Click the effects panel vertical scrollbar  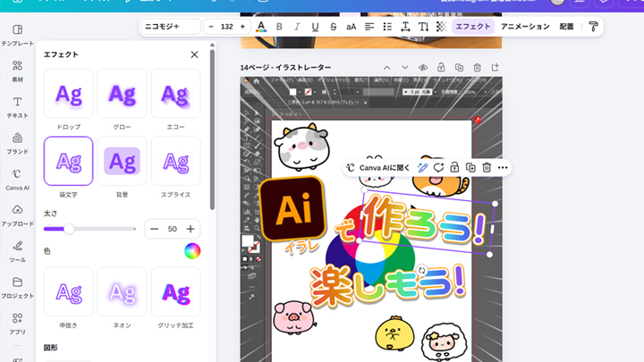pos(212,130)
